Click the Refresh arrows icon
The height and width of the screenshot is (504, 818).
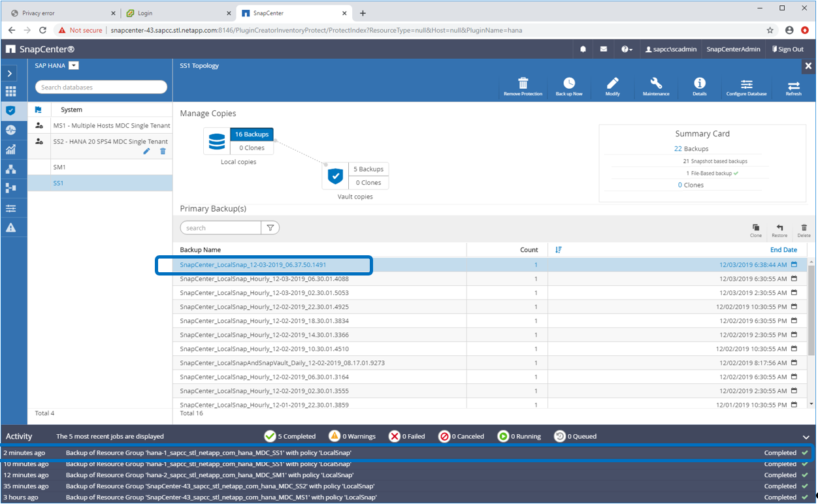click(793, 86)
